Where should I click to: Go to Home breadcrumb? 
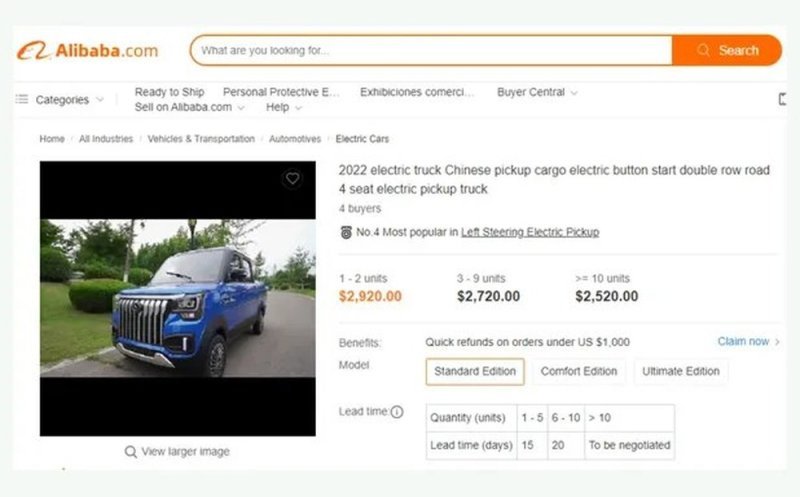(x=52, y=139)
